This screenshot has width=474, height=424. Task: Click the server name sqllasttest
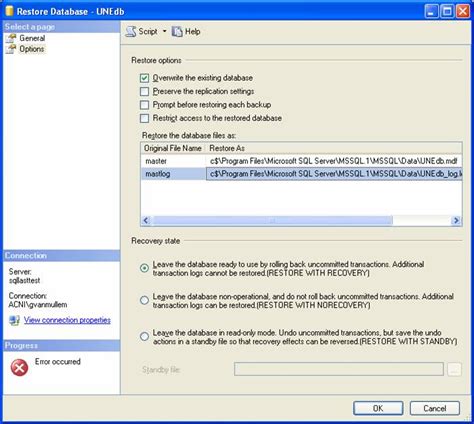(x=24, y=280)
